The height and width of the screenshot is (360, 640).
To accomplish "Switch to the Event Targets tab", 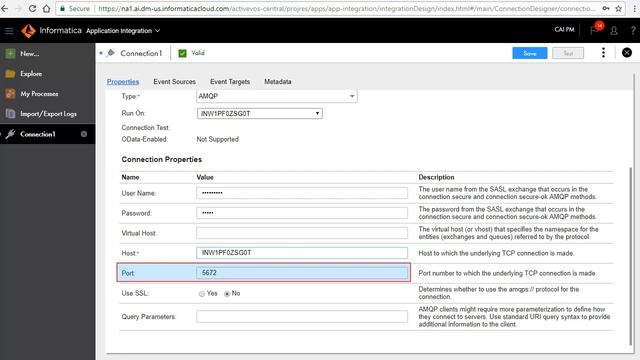I will (230, 82).
